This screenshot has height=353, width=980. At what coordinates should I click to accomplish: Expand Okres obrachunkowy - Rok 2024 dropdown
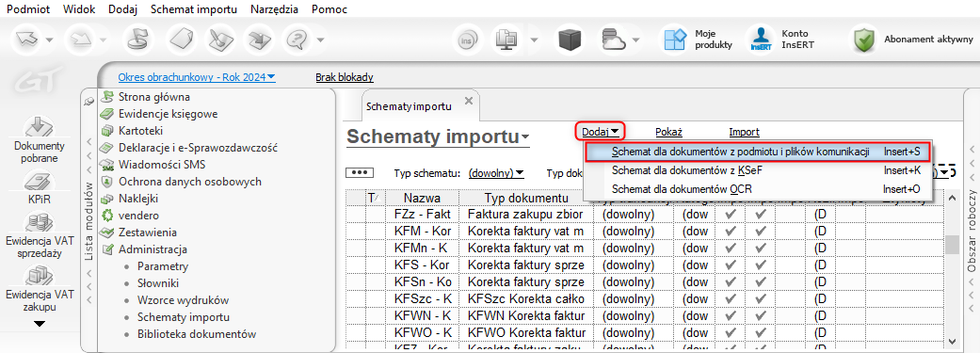click(196, 77)
